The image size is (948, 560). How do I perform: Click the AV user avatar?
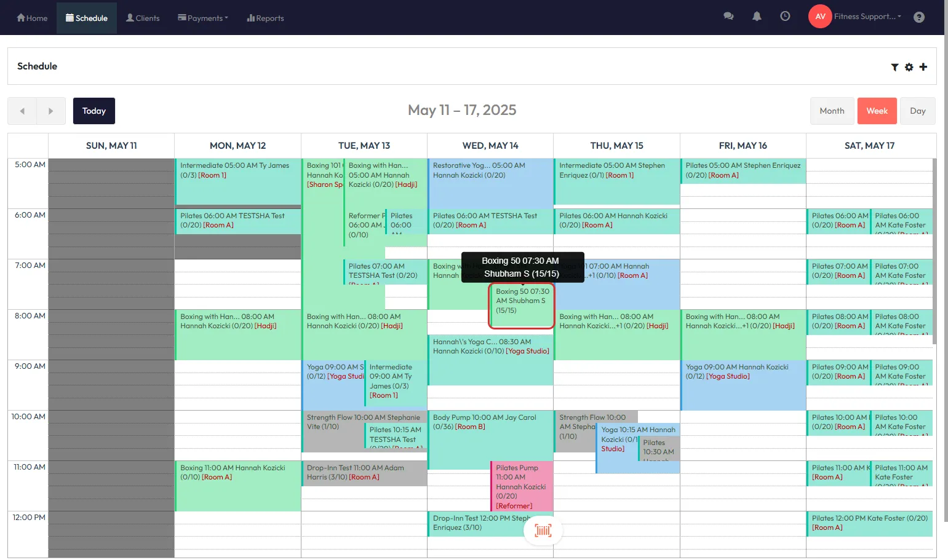point(819,17)
